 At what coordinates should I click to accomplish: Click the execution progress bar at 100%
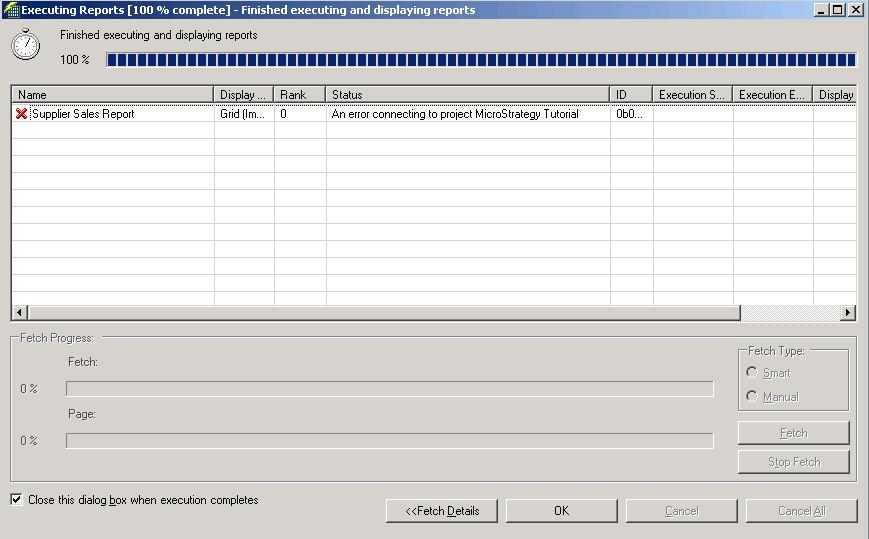(x=480, y=60)
